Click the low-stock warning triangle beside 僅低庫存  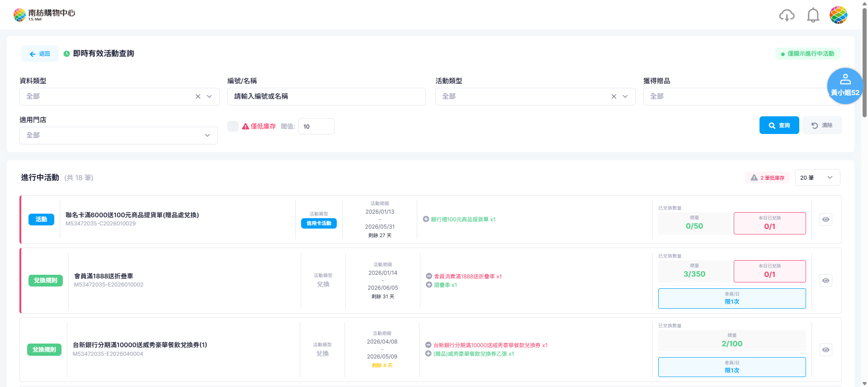pos(245,126)
